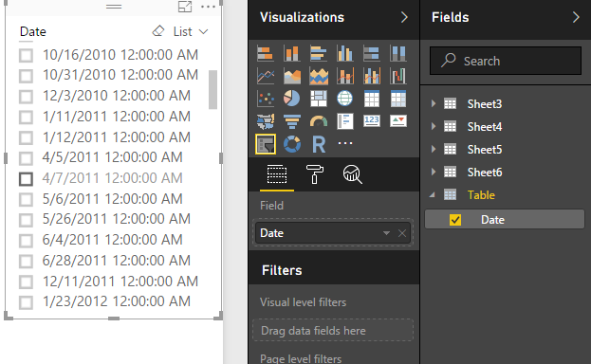
Task: Tick the 1/11/2011 date checkbox
Action: [x=26, y=118]
